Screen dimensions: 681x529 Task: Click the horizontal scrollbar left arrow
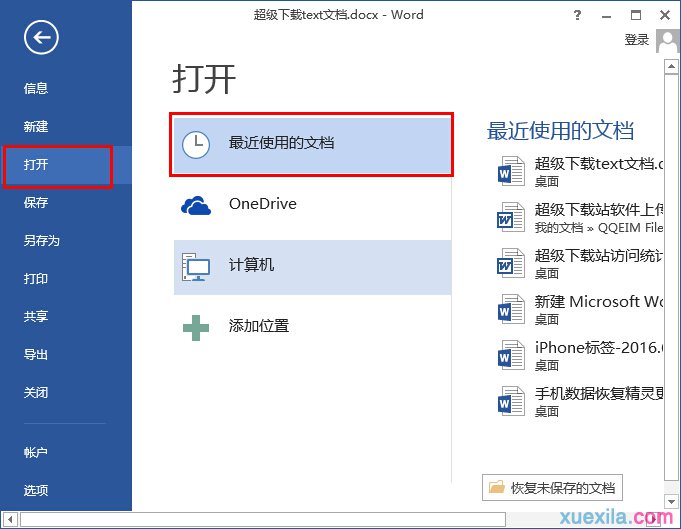point(10,519)
